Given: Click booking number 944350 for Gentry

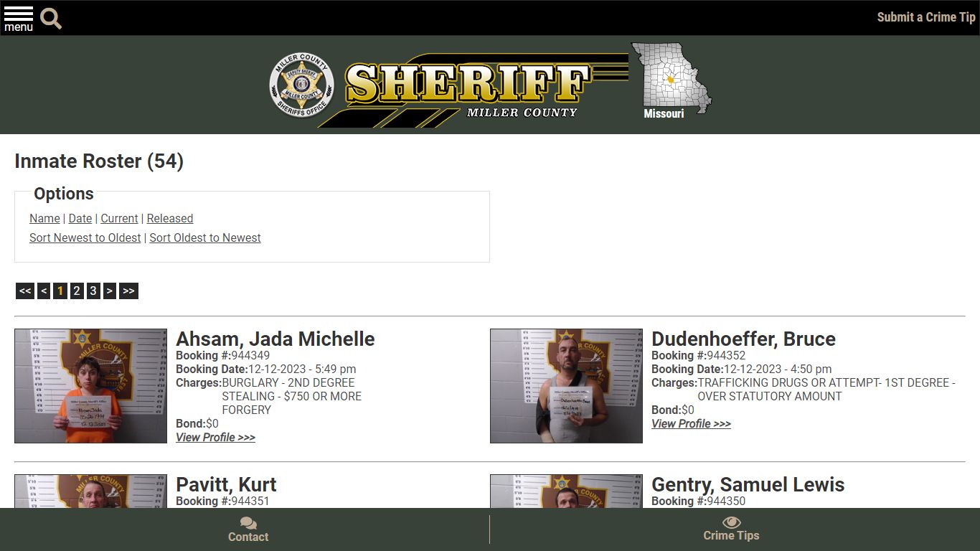Looking at the screenshot, I should click(x=726, y=501).
